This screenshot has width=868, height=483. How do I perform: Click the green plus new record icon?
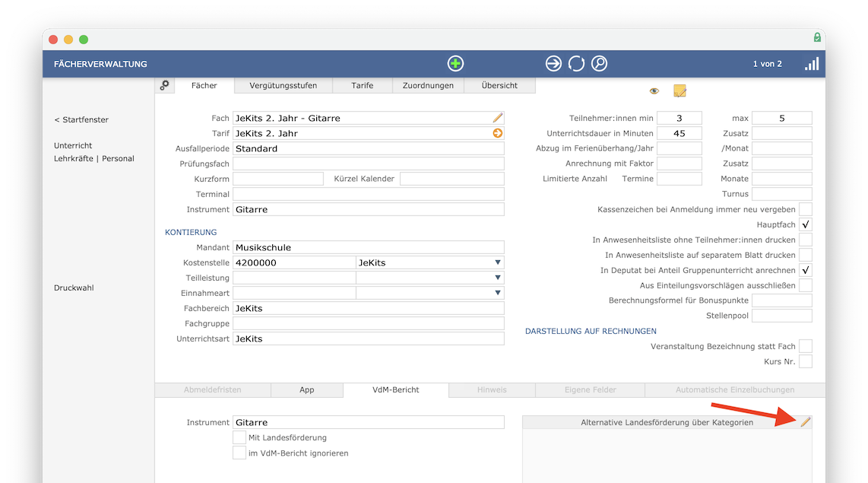click(455, 64)
